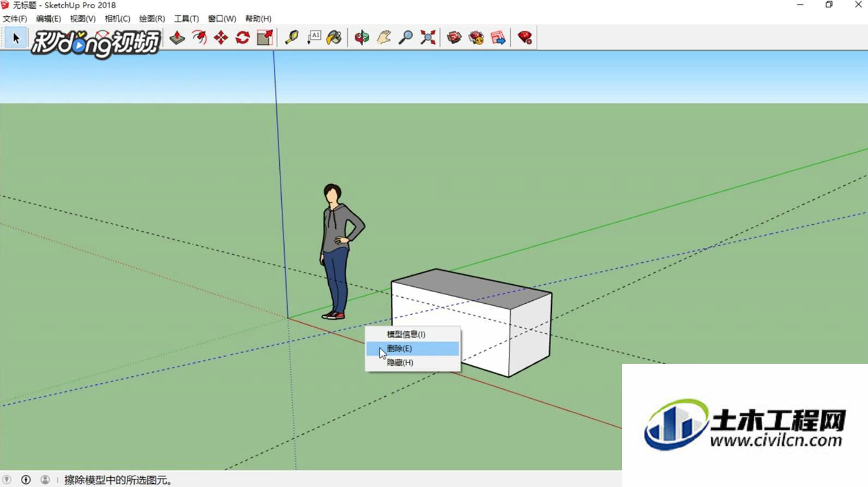Image resolution: width=868 pixels, height=487 pixels.
Task: Open the 工具(T) menu
Action: [x=186, y=19]
